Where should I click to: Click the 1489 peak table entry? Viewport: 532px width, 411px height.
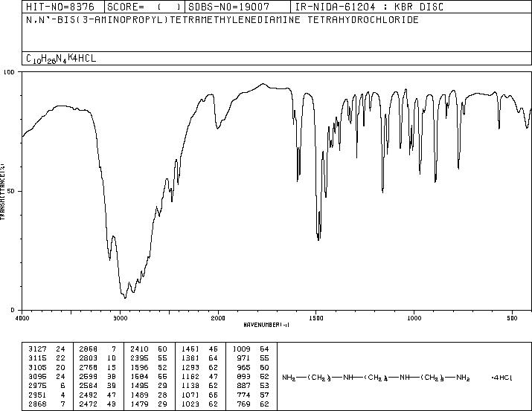200,395
